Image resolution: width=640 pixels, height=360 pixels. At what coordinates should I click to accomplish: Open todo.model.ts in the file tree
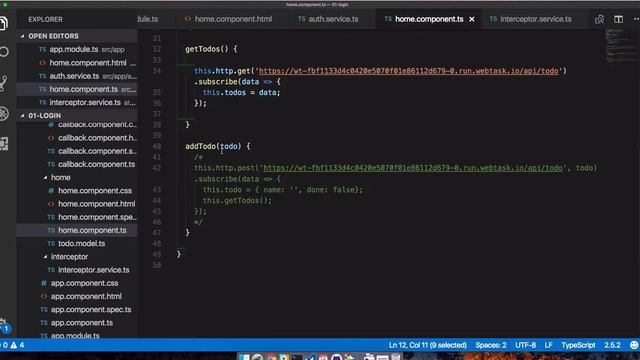click(77, 243)
